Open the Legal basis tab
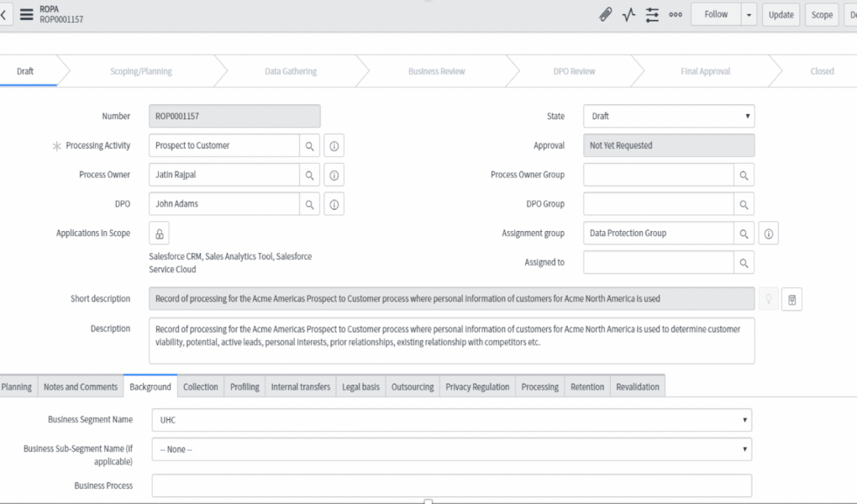 click(x=360, y=386)
